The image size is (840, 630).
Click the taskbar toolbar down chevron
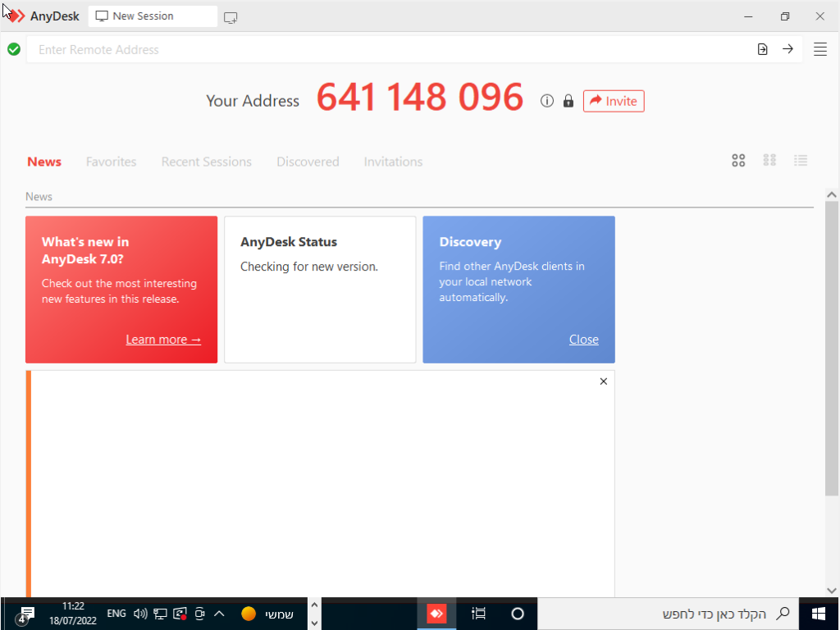(x=314, y=623)
